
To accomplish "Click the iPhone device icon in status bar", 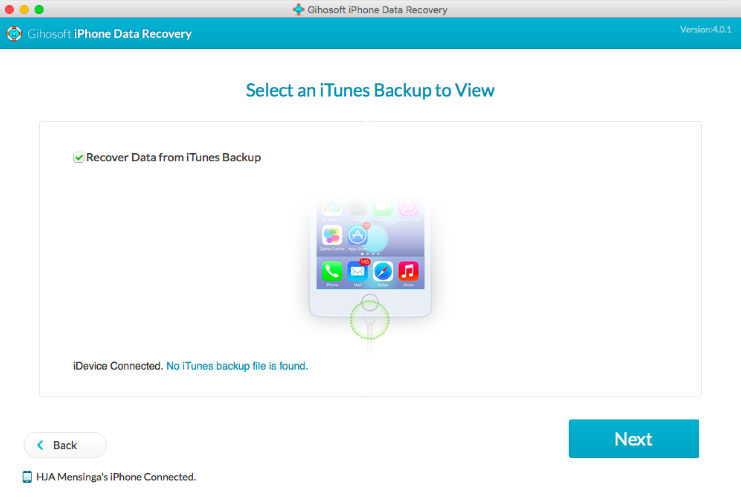I will click(x=27, y=477).
